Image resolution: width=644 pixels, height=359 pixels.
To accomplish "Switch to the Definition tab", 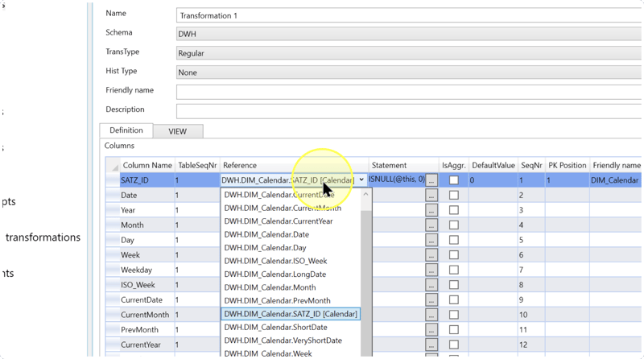I will click(126, 130).
